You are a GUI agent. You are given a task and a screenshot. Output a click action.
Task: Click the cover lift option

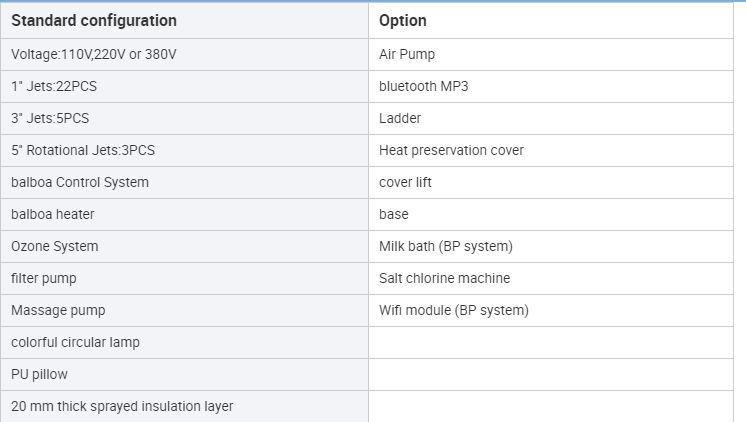click(x=405, y=182)
